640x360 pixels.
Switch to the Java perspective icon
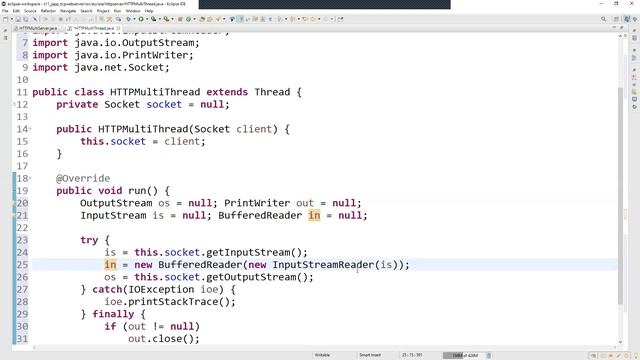tap(627, 19)
